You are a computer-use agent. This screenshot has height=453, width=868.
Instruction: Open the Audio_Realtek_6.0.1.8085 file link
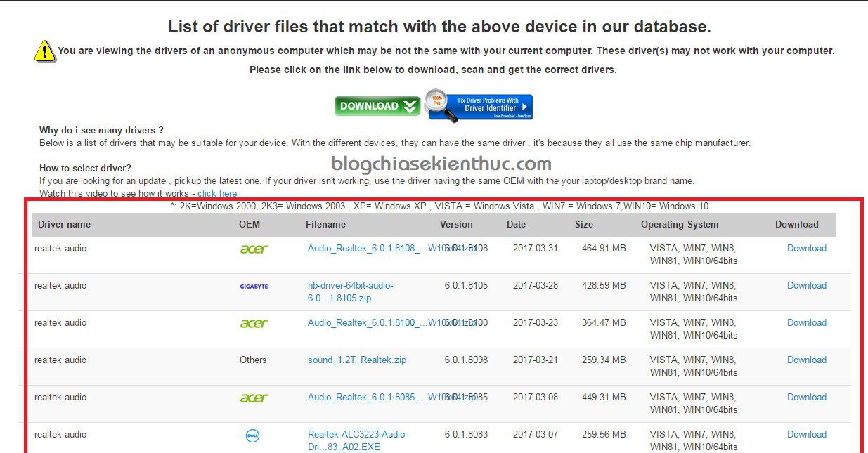[391, 397]
